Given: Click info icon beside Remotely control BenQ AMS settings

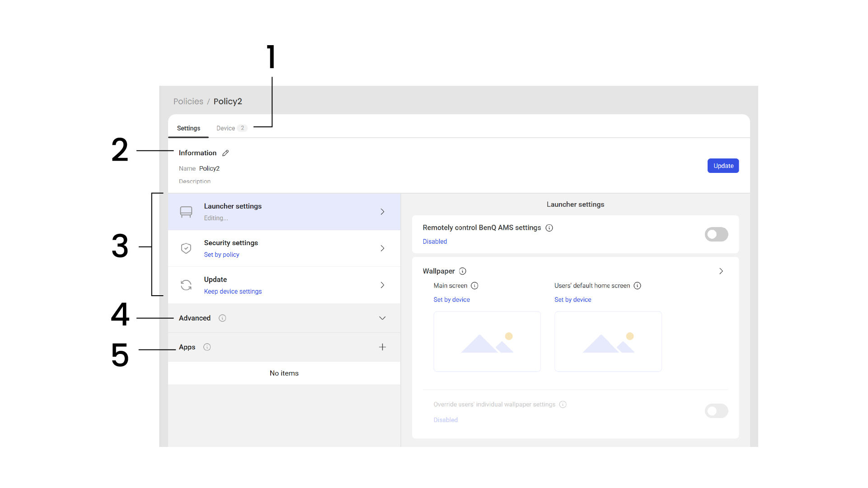Looking at the screenshot, I should (549, 228).
